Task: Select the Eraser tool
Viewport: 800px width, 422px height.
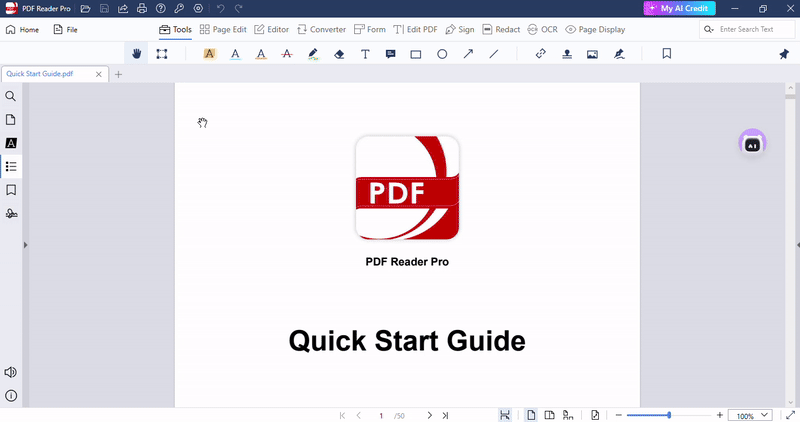Action: point(339,54)
